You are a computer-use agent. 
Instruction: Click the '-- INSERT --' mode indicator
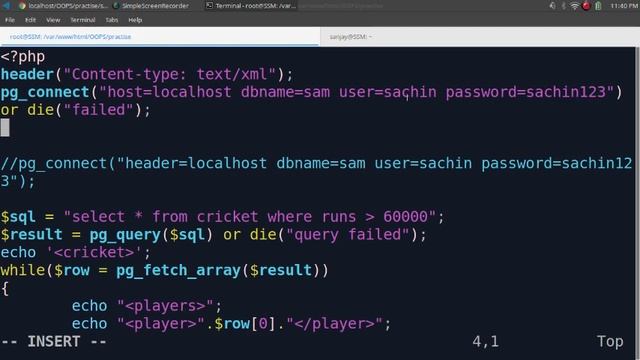tap(53, 342)
